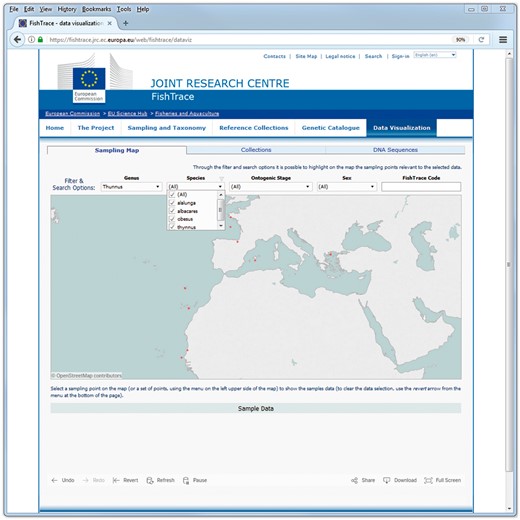Open the View menu
This screenshot has width=520, height=520.
tap(46, 9)
